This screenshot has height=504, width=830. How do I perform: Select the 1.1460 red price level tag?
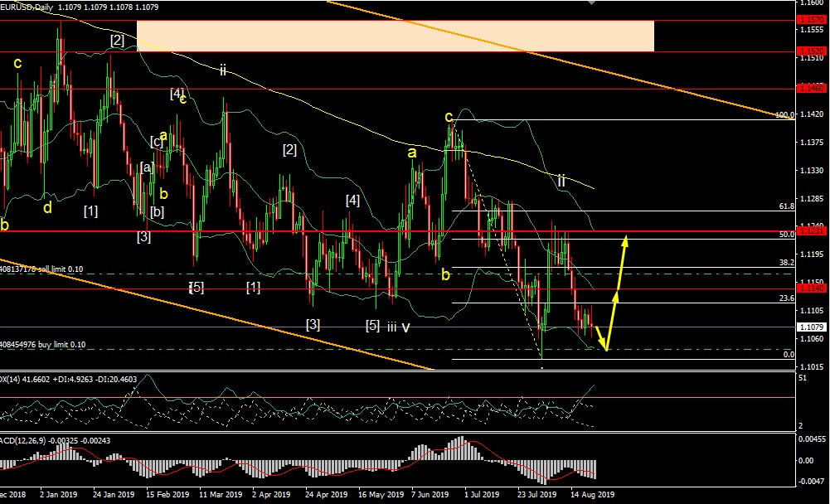coord(810,87)
